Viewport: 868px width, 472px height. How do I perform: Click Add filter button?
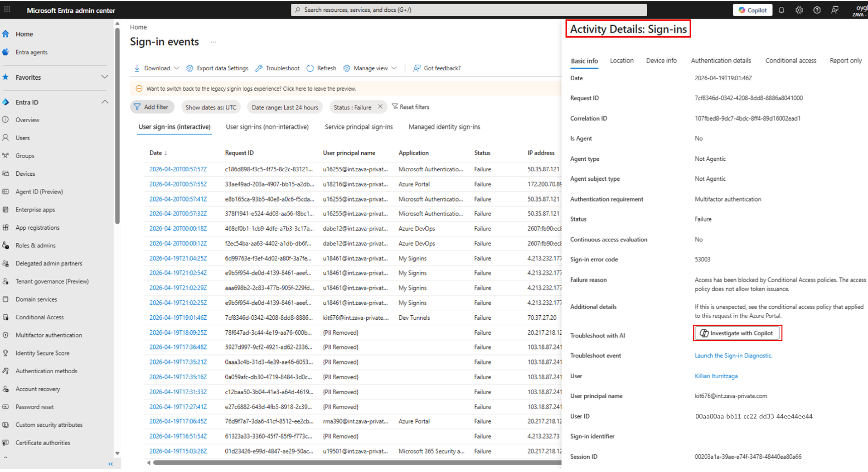(x=152, y=107)
